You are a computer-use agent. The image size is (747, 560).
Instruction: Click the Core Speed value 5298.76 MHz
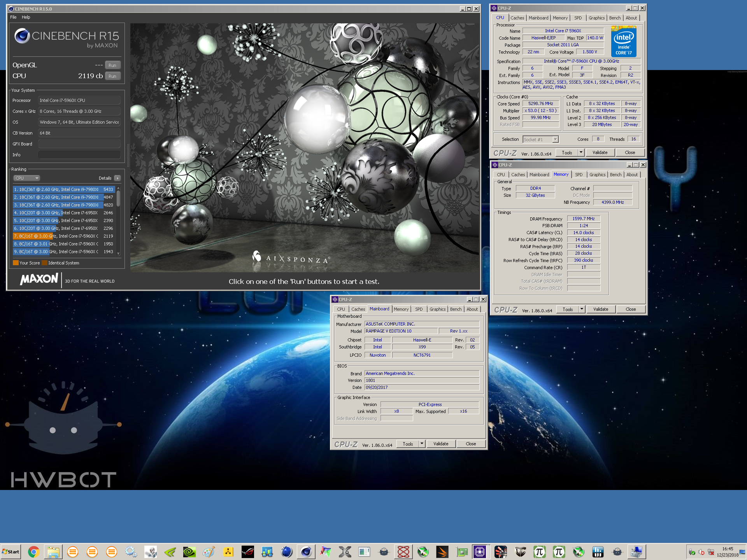coord(541,103)
